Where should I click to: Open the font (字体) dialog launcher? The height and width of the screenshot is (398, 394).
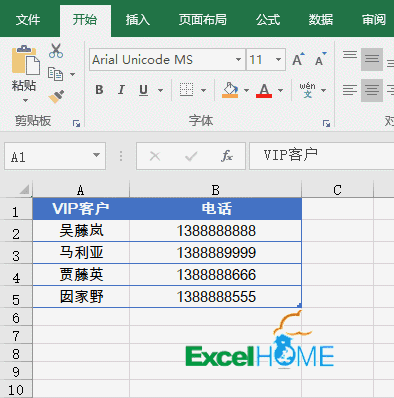(326, 124)
